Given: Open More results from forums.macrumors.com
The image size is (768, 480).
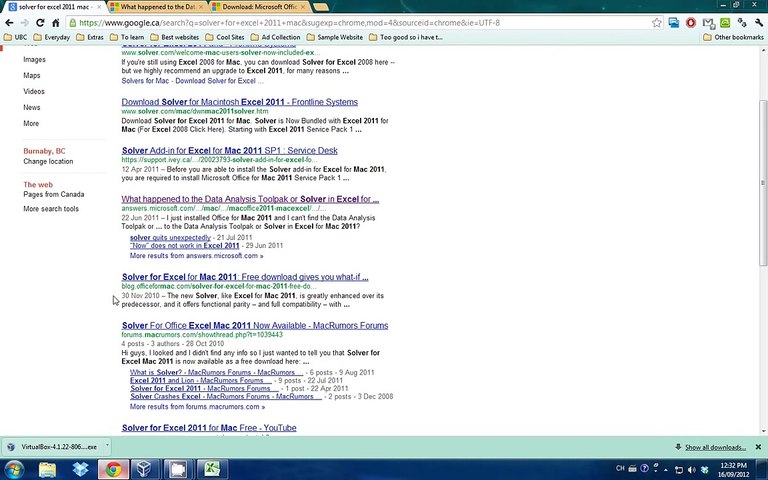Looking at the screenshot, I should click(197, 407).
